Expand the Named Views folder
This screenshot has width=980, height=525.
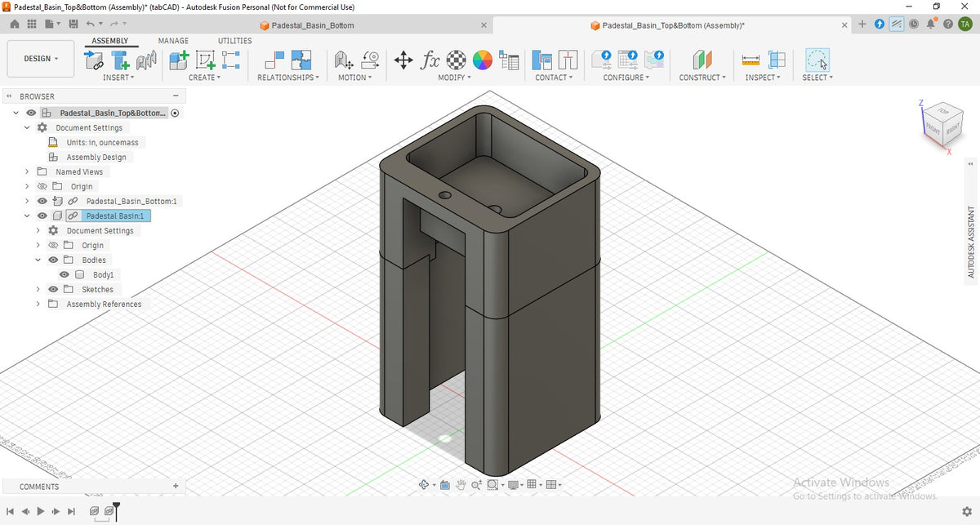click(27, 171)
